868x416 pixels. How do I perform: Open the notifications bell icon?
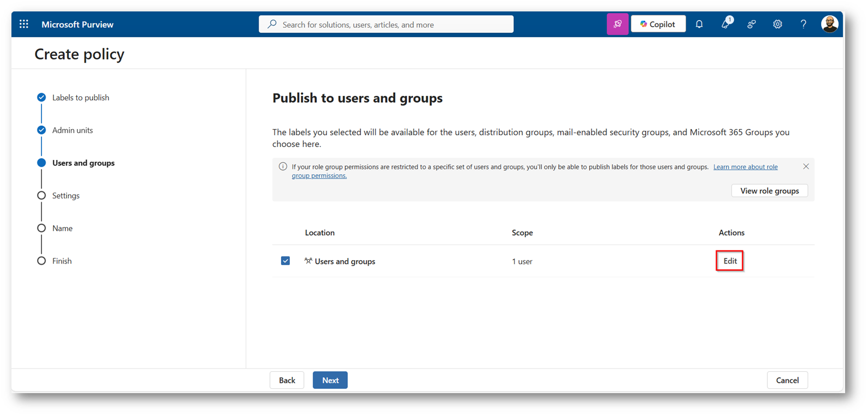click(x=699, y=24)
